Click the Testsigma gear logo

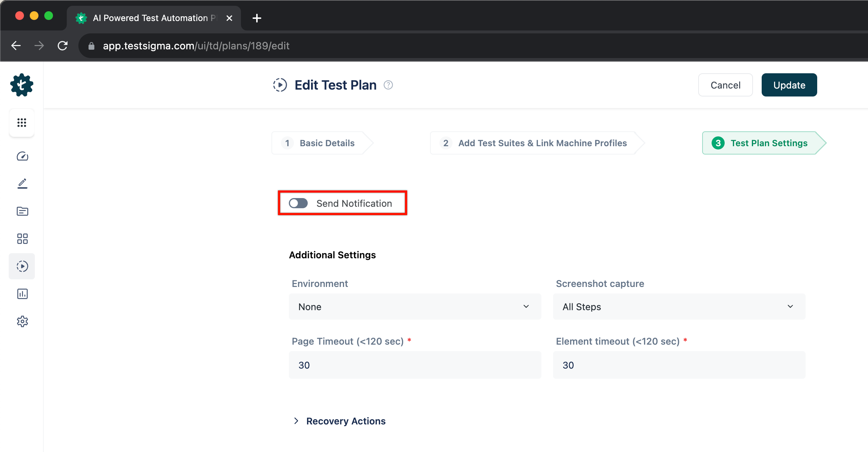coord(22,85)
